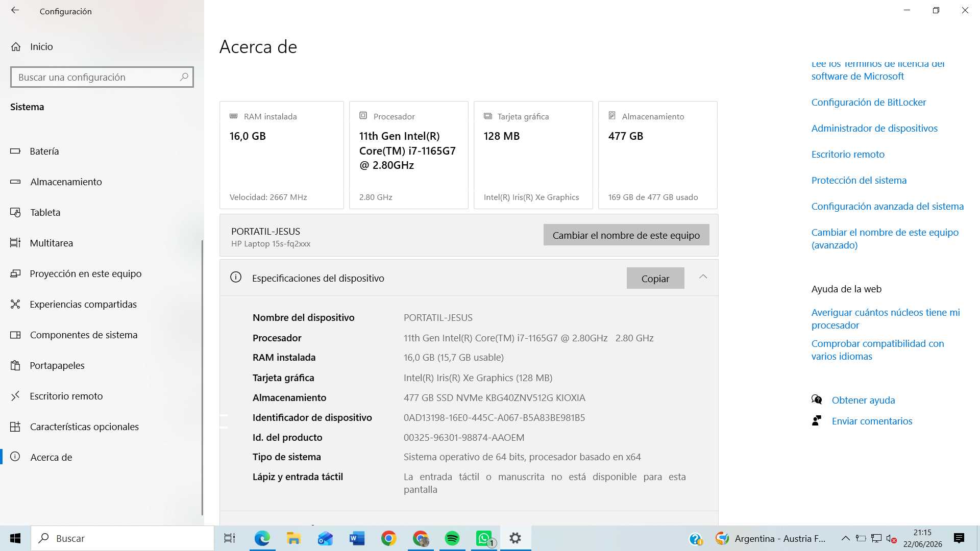
Task: Click Cambiar el nombre de este equipo (avanzado)
Action: click(885, 239)
